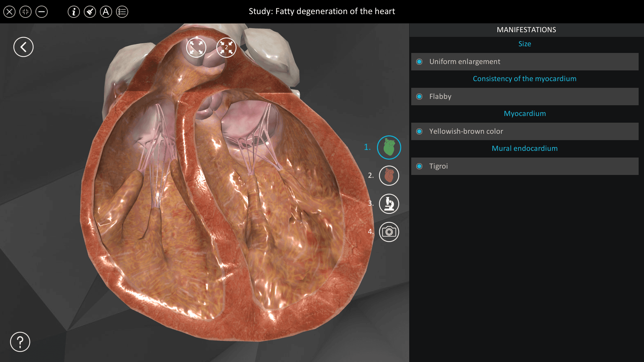The height and width of the screenshot is (362, 644).
Task: Click the 'MANIFESTATIONS' panel title
Action: pos(526,30)
